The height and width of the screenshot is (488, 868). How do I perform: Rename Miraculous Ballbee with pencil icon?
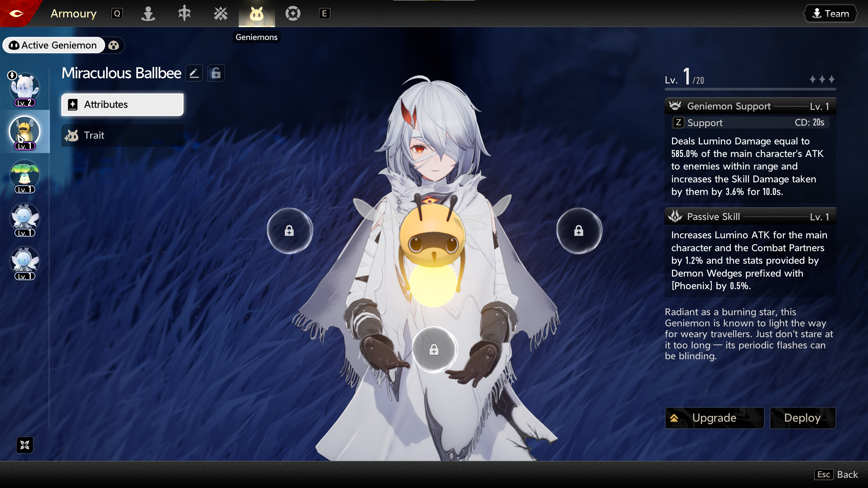(x=194, y=73)
